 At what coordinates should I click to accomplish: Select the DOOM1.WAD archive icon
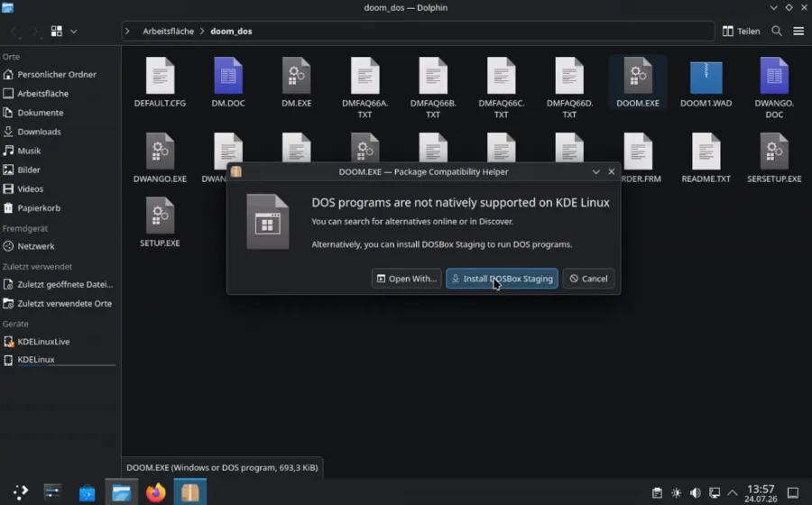706,76
